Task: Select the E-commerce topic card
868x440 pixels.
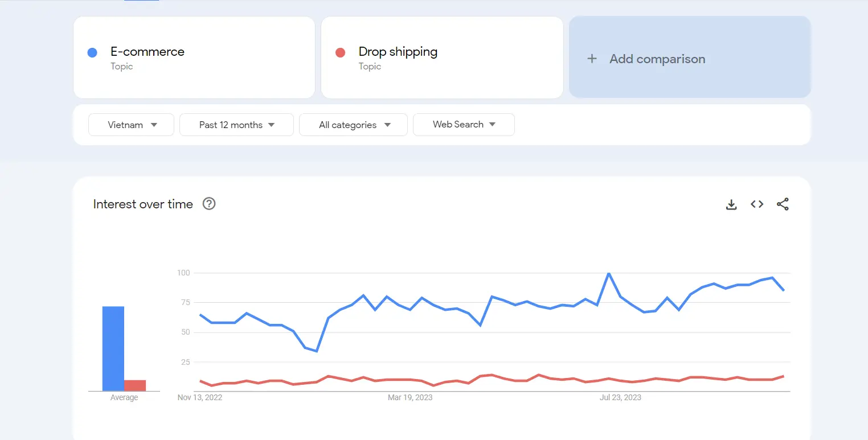Action: click(194, 57)
